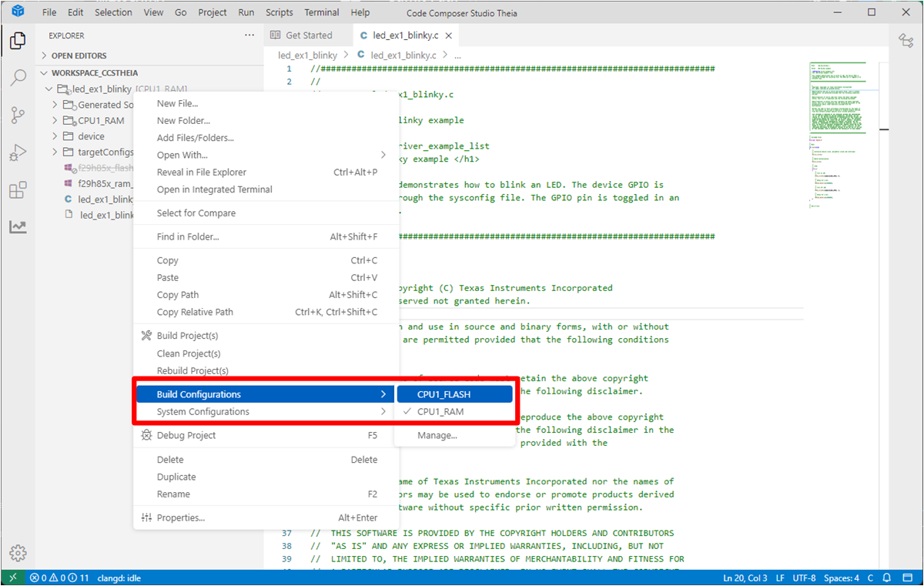Open the Extensions view icon
Screen dimensions: 924x586
[18, 190]
